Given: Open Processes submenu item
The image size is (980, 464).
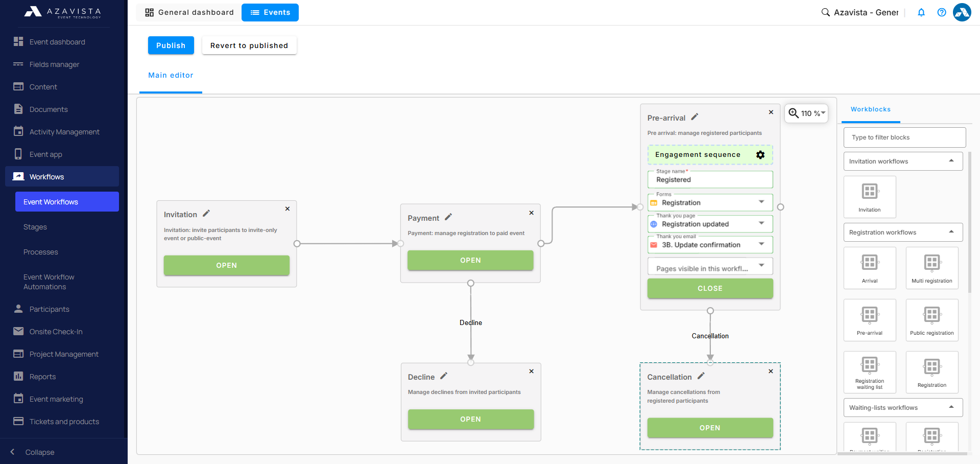Looking at the screenshot, I should 67,252.
